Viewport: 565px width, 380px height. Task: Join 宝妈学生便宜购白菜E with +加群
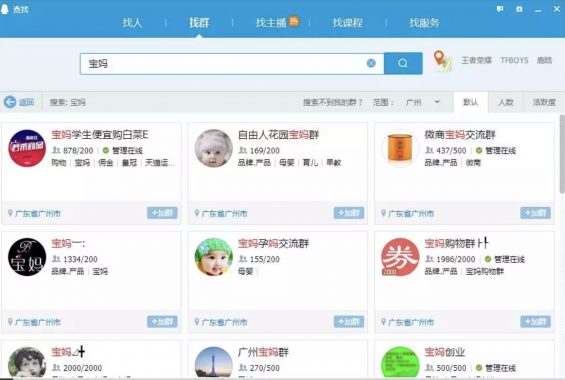(x=162, y=213)
